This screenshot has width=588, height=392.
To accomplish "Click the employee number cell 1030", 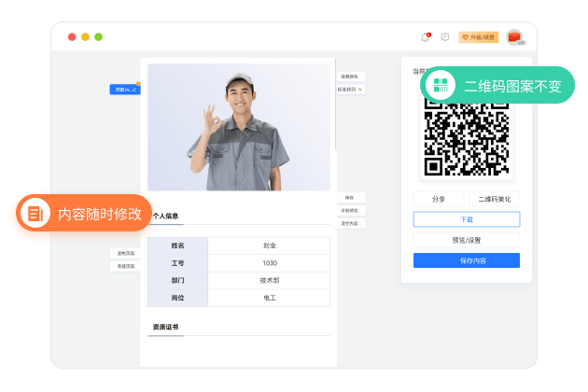I will point(269,263).
